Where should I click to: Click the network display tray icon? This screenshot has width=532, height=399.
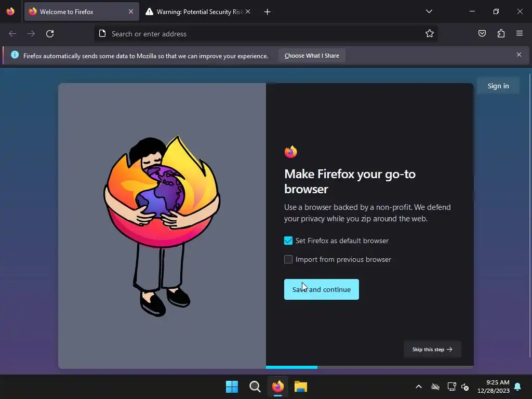[x=451, y=387]
